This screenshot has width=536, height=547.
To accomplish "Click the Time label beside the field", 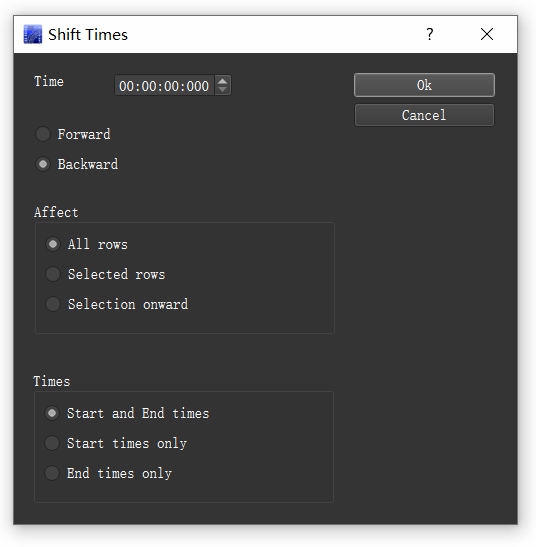I will click(x=49, y=81).
